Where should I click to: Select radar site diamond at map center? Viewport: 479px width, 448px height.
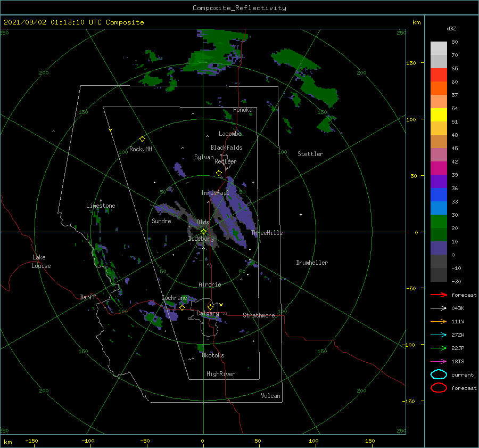tap(203, 232)
